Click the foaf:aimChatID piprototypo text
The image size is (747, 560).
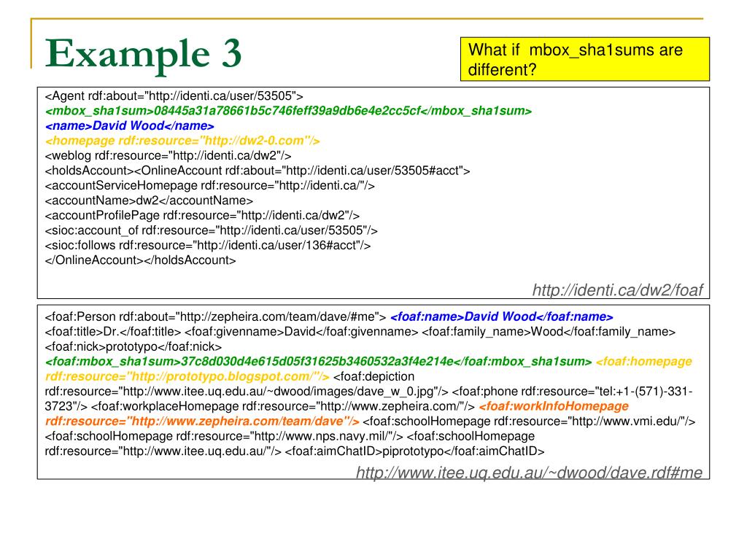pos(414,451)
